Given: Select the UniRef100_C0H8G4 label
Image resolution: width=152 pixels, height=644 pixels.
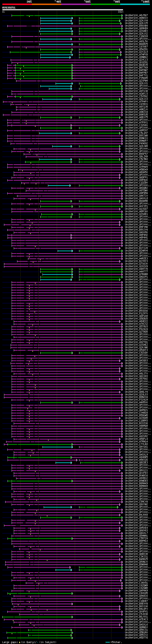Looking at the screenshot, I should point(136,413).
